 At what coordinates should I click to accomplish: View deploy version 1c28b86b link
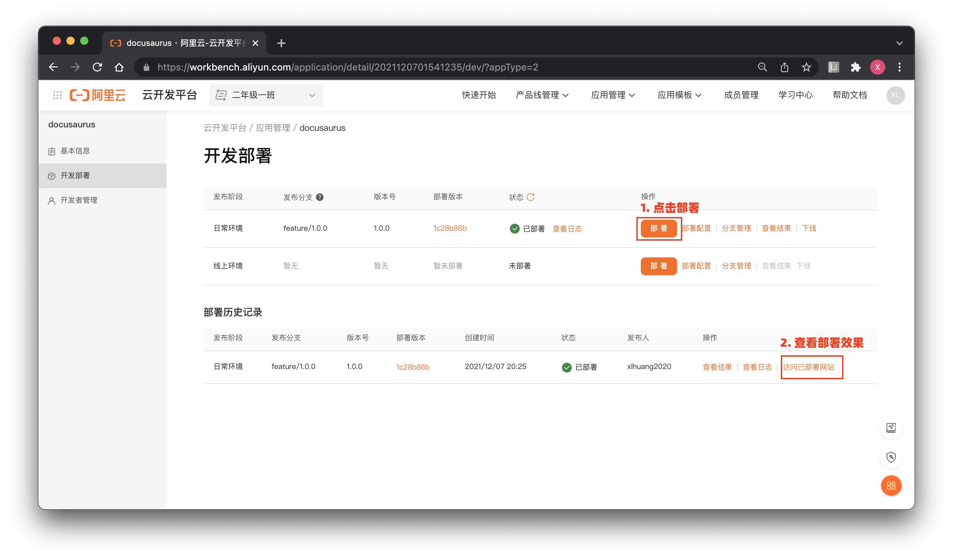point(450,228)
